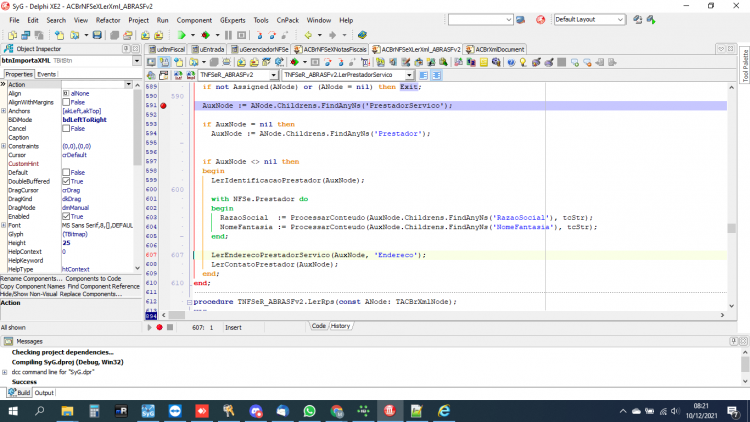Switch to the Events tab in Object Inspector
The height and width of the screenshot is (422, 750).
(46, 74)
